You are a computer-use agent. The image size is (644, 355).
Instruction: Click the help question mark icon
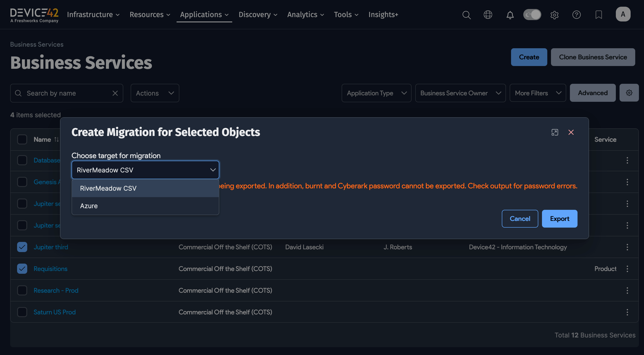click(x=576, y=15)
